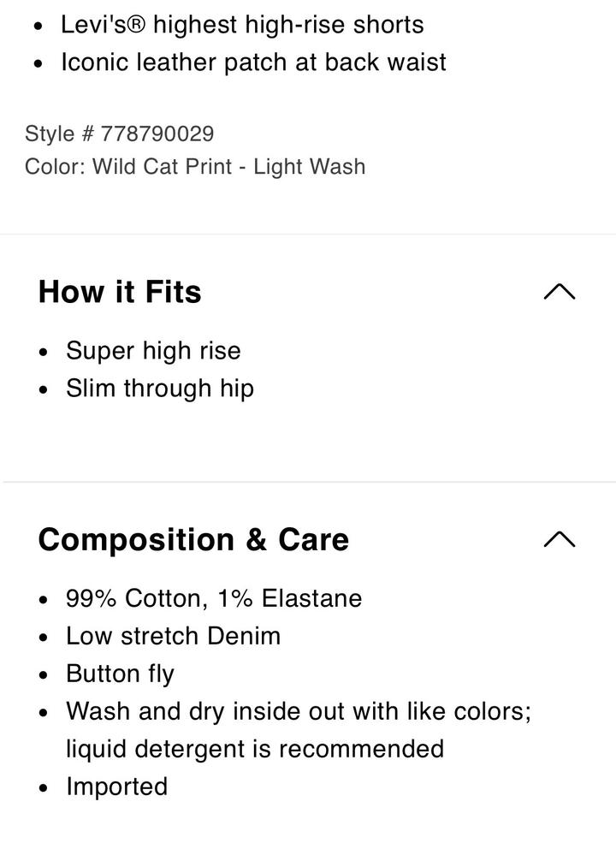Select the style number 778790029
This screenshot has height=849, width=616.
(x=157, y=134)
